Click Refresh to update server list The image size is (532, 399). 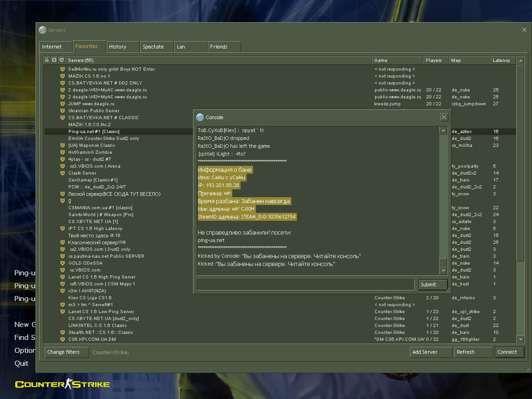point(473,352)
